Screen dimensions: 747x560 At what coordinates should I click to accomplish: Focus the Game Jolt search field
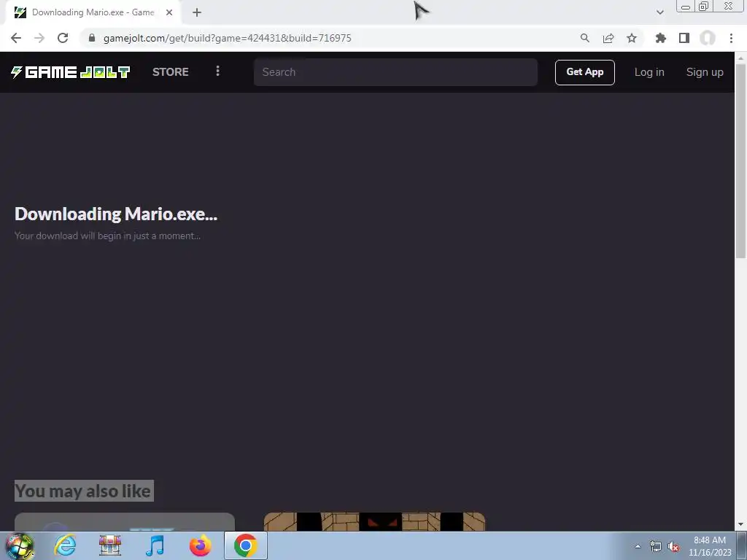(395, 72)
